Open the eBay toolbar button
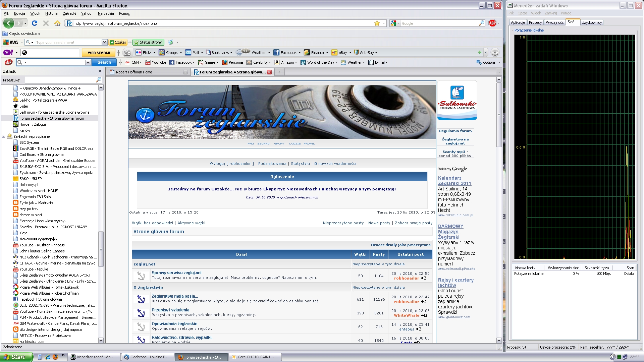The image size is (644, 362). (339, 53)
